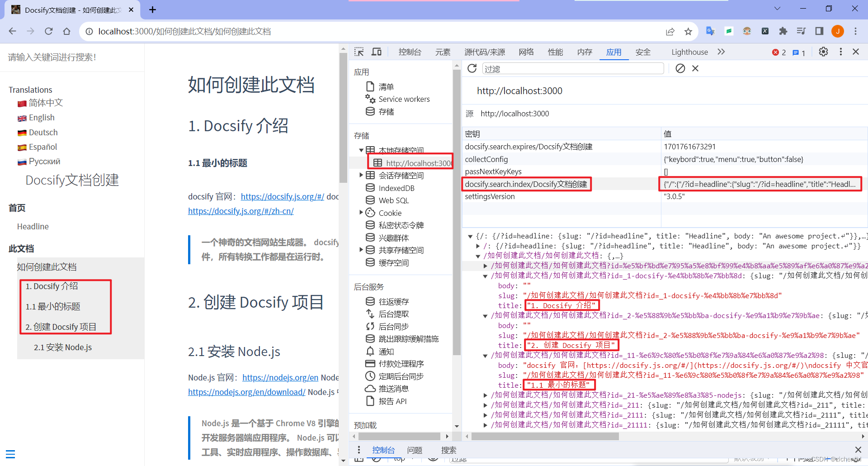Expand the id=_21111 JSON entry
This screenshot has width=868, height=466.
pyautogui.click(x=486, y=425)
